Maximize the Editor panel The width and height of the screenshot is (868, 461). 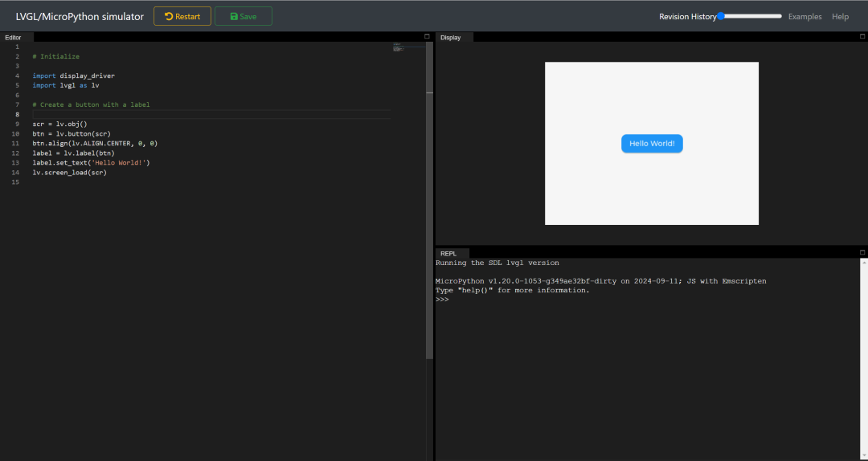click(x=428, y=37)
